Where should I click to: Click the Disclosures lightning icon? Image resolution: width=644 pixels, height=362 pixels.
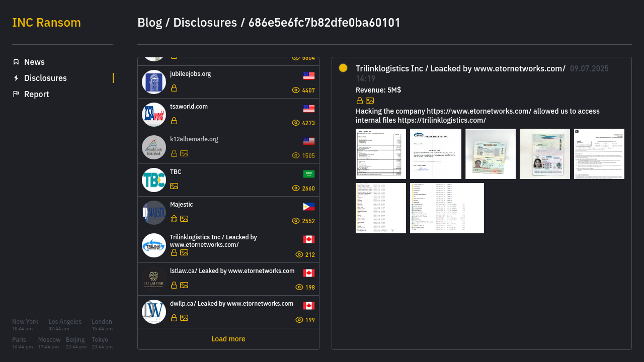click(x=16, y=78)
